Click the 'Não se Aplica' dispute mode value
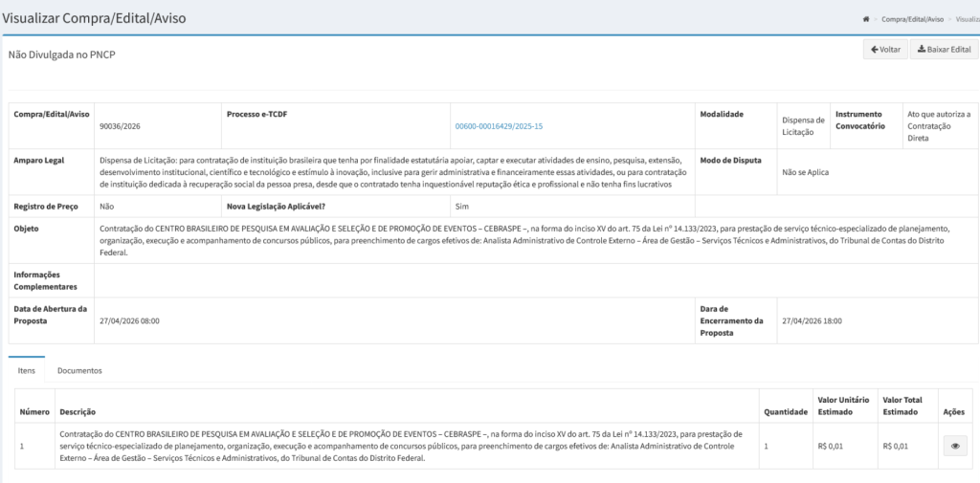This screenshot has height=483, width=980. (806, 172)
